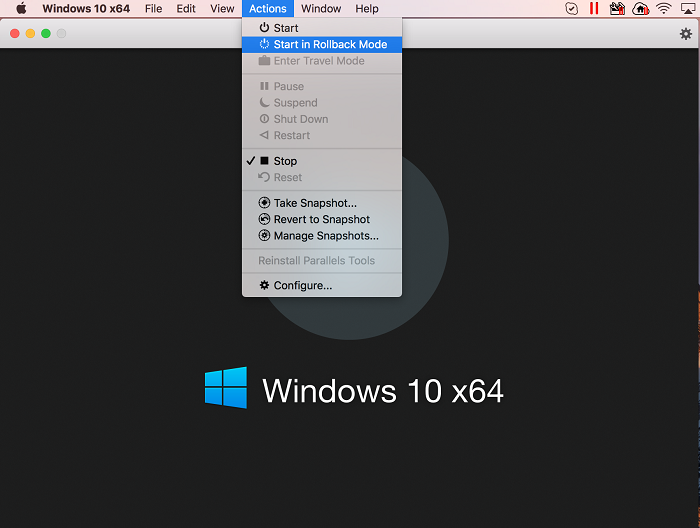
Task: Select the checked Stop option
Action: (285, 161)
